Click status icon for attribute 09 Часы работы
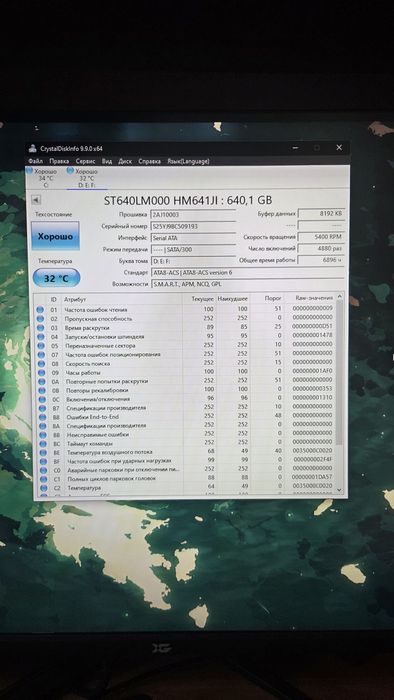Image resolution: width=394 pixels, height=700 pixels. click(40, 372)
